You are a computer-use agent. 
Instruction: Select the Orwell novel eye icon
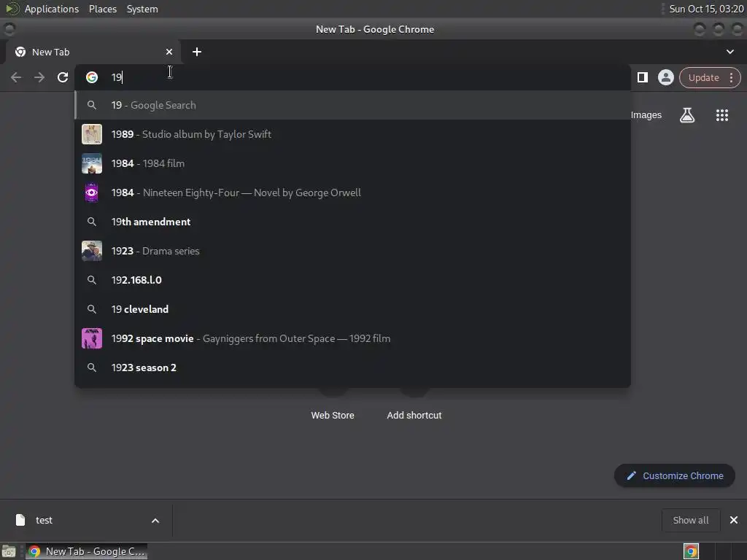pos(92,192)
